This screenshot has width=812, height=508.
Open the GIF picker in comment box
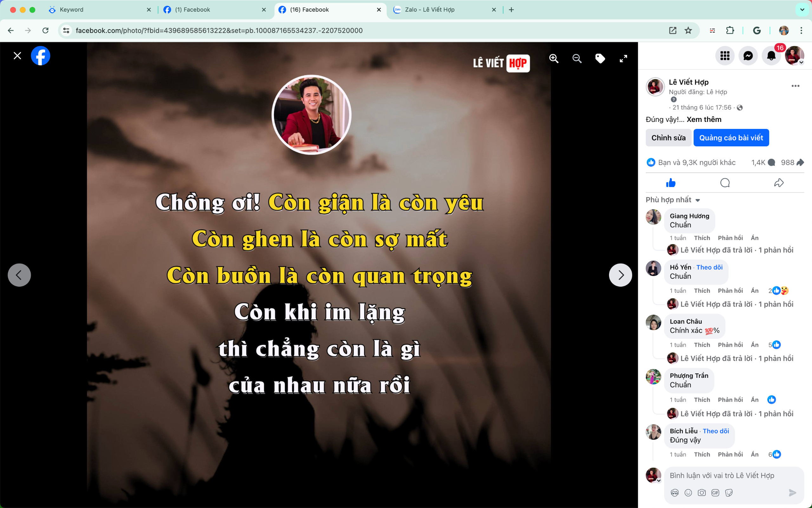pyautogui.click(x=715, y=493)
